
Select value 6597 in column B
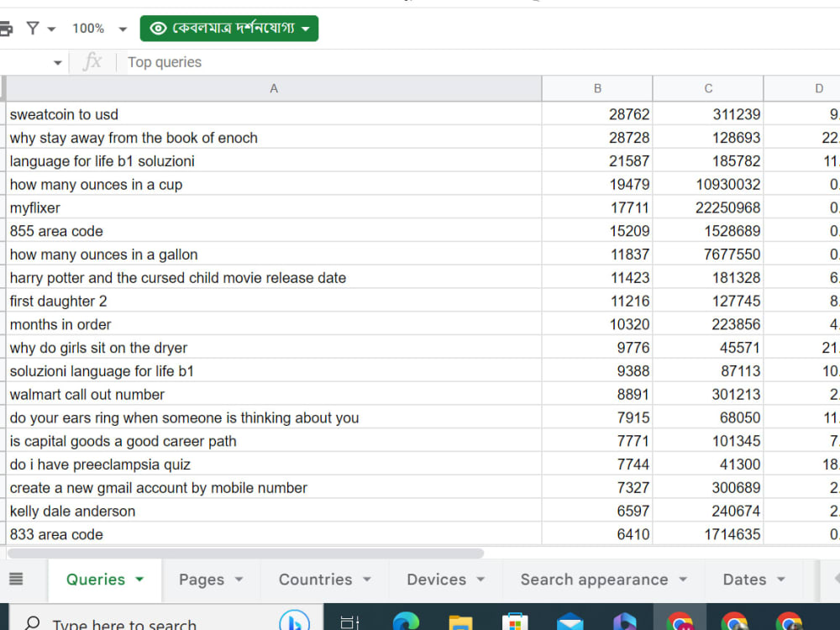(x=597, y=511)
